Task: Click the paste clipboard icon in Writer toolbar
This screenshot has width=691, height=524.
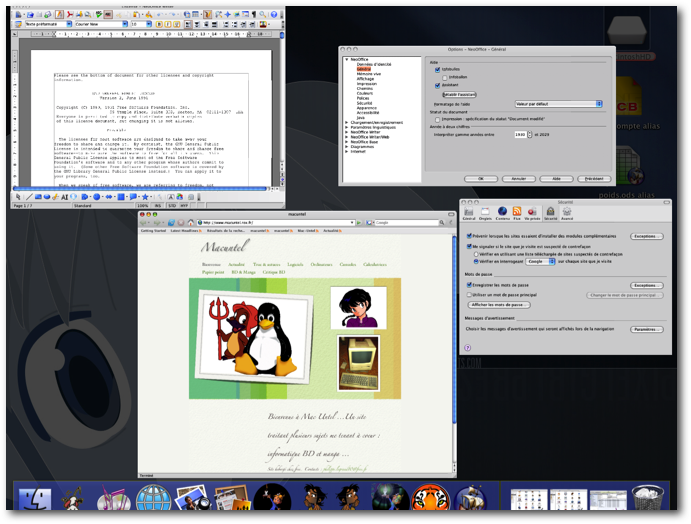Action: pos(136,15)
